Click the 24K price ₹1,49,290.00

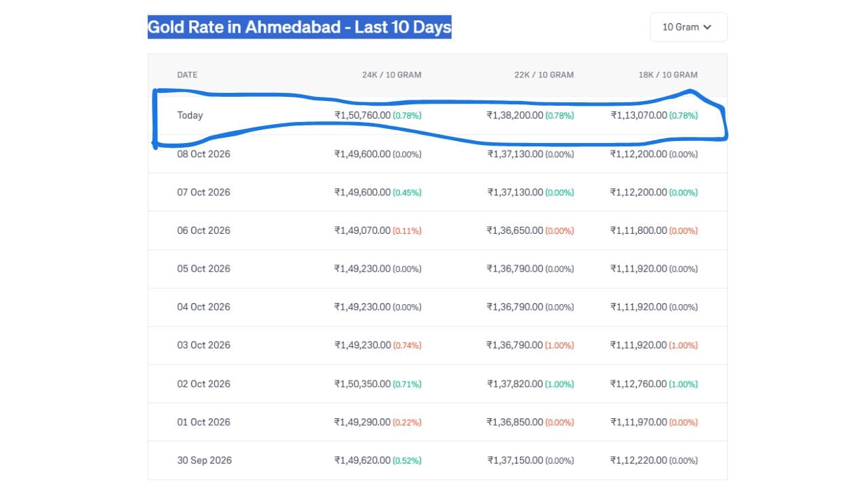tap(362, 422)
